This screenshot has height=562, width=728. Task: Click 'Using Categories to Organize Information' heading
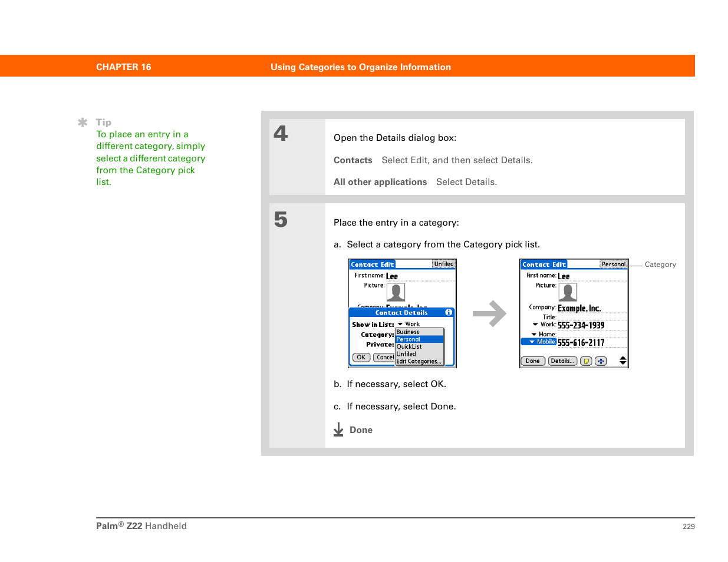coord(361,67)
